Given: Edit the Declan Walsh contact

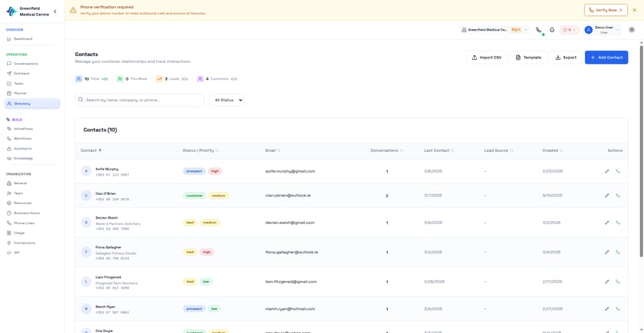Looking at the screenshot, I should coord(607,223).
